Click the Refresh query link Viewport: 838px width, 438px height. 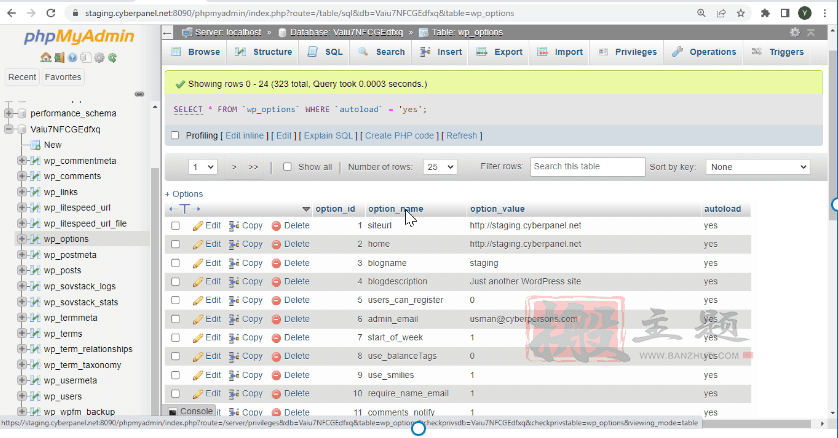tap(462, 136)
